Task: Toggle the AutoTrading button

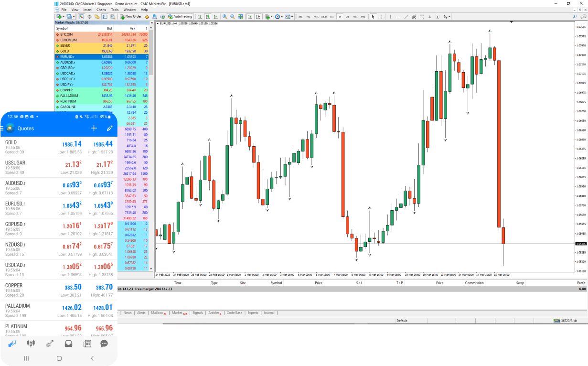Action: tap(180, 17)
